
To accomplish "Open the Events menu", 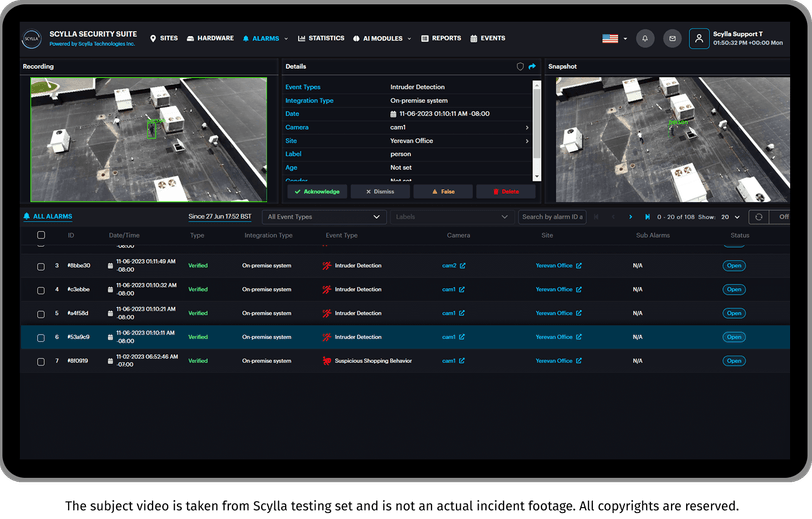I will click(x=488, y=38).
